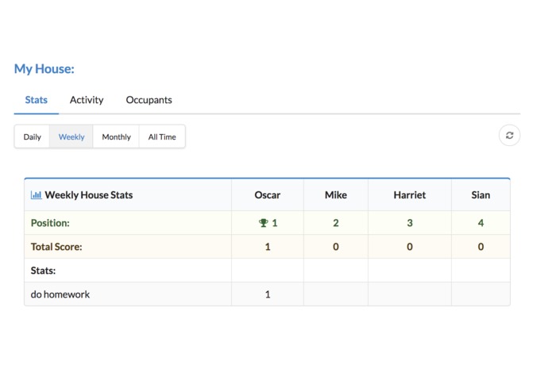552x392 pixels.
Task: Select the Weekly time range
Action: (x=71, y=136)
